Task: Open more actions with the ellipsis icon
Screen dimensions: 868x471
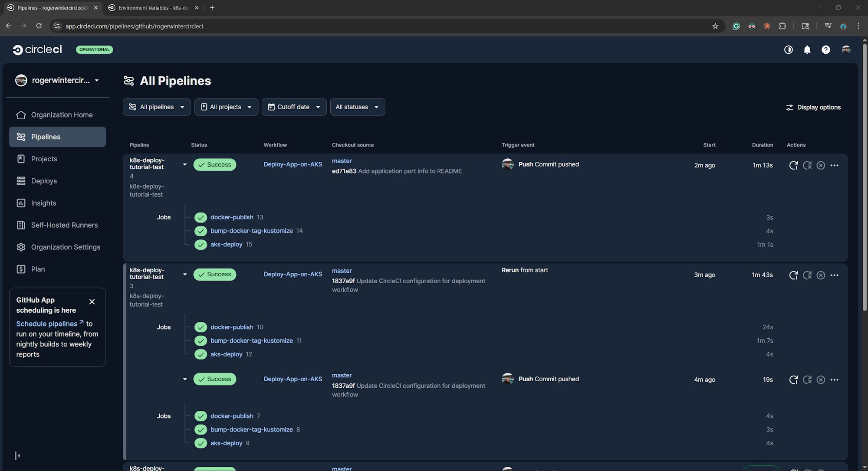Action: click(835, 165)
